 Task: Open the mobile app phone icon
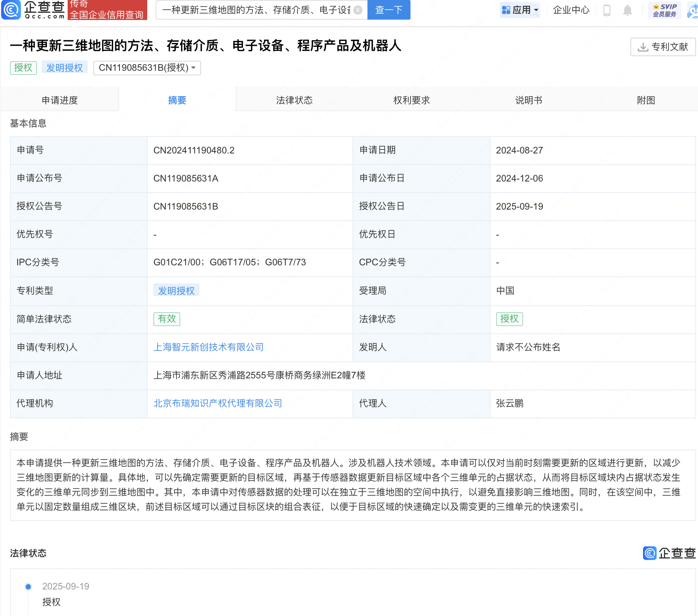click(607, 10)
